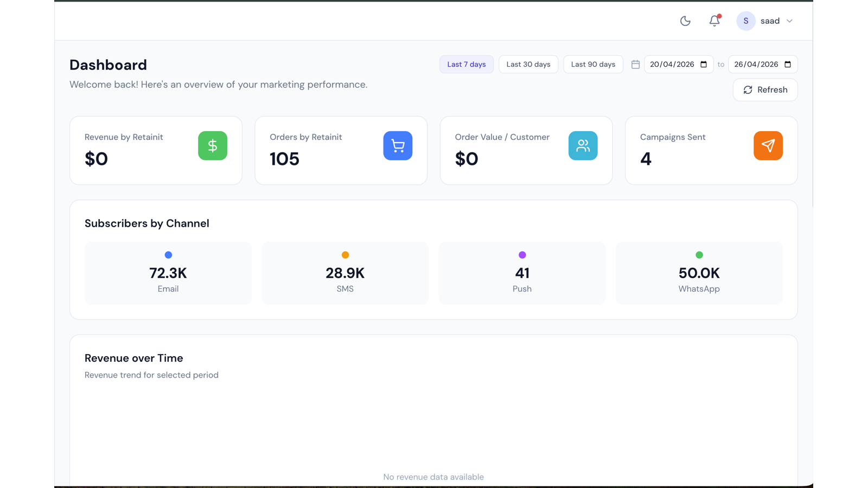Image resolution: width=868 pixels, height=488 pixels.
Task: Click the 72.3K Email subscribers figure
Action: click(x=168, y=273)
